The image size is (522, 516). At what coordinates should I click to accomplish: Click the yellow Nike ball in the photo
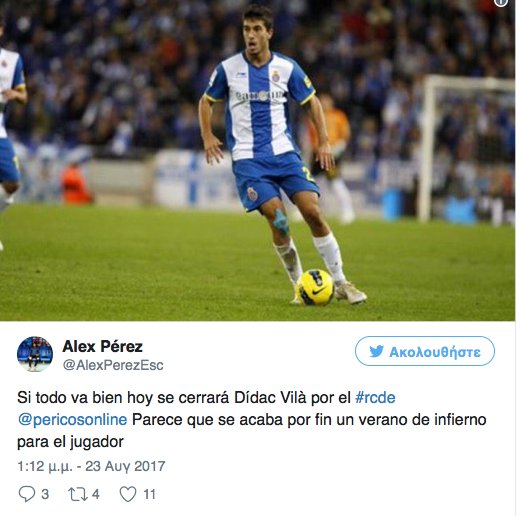point(315,287)
